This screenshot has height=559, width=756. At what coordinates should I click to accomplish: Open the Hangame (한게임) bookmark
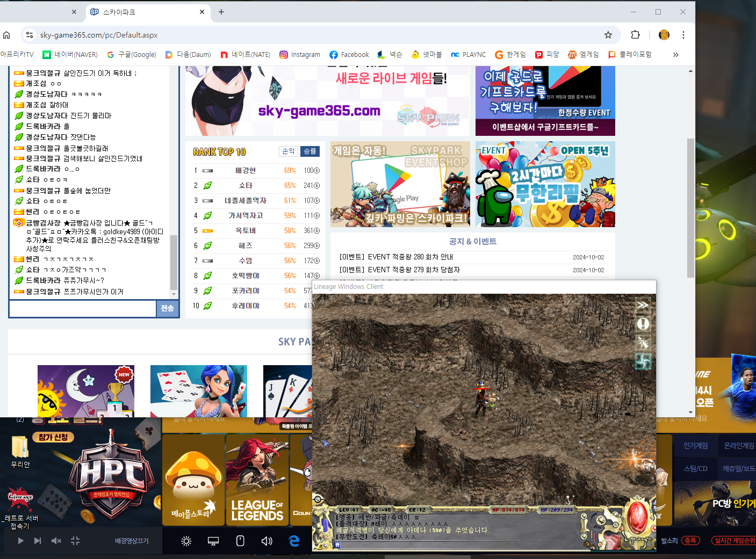coord(510,55)
